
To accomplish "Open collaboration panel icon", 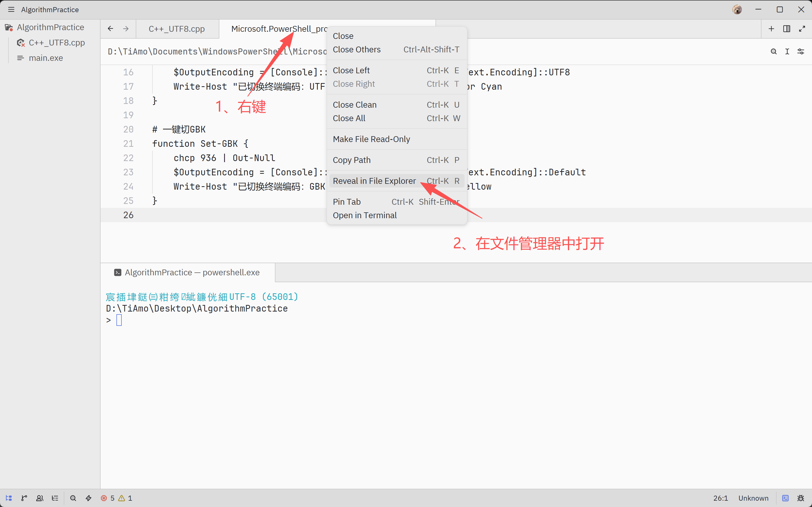I will [40, 498].
